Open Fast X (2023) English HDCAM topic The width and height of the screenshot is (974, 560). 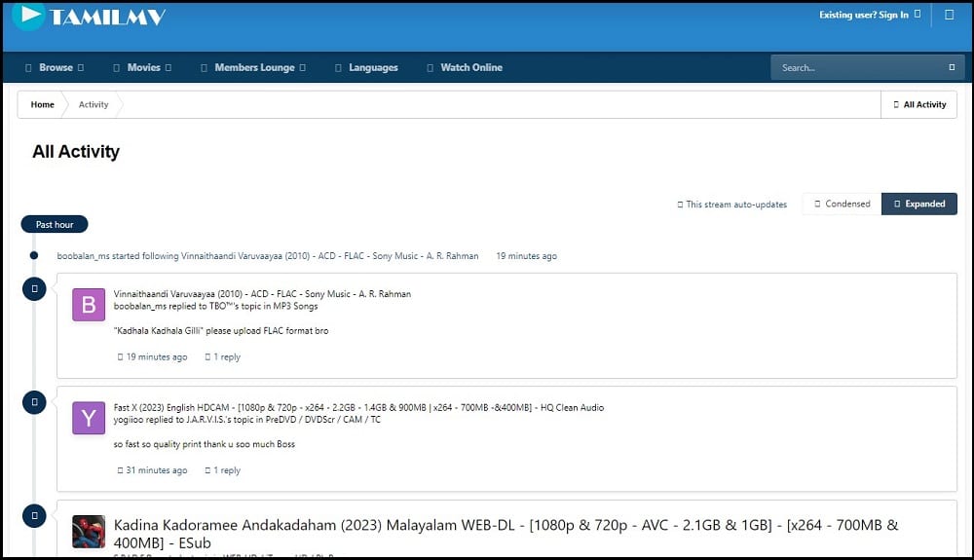[358, 407]
